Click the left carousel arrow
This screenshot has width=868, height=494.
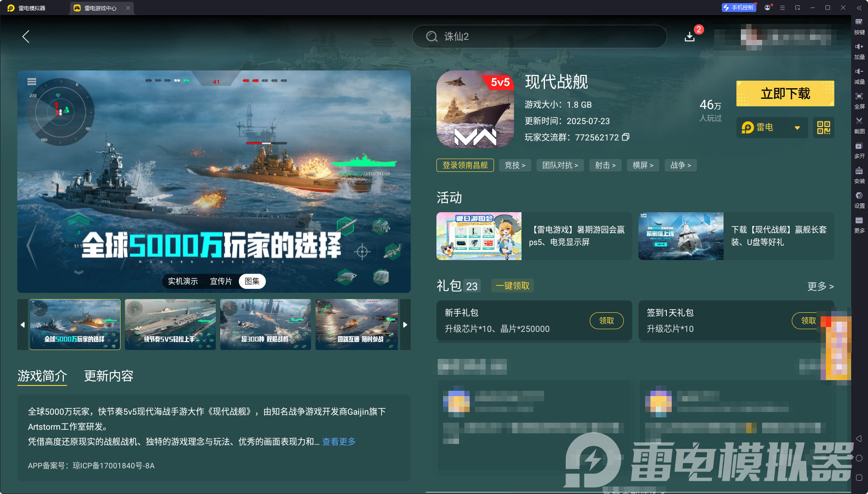22,324
